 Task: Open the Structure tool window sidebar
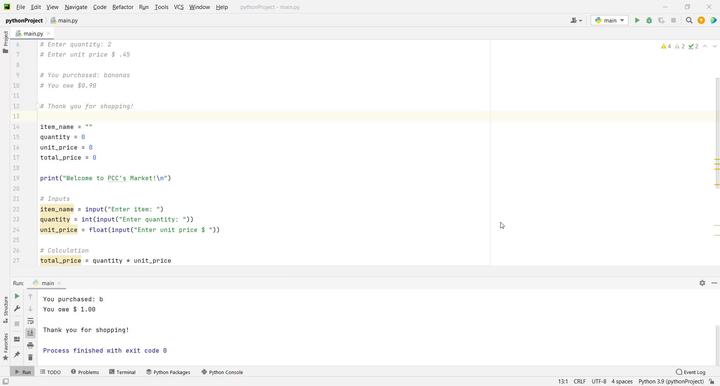[x=6, y=310]
